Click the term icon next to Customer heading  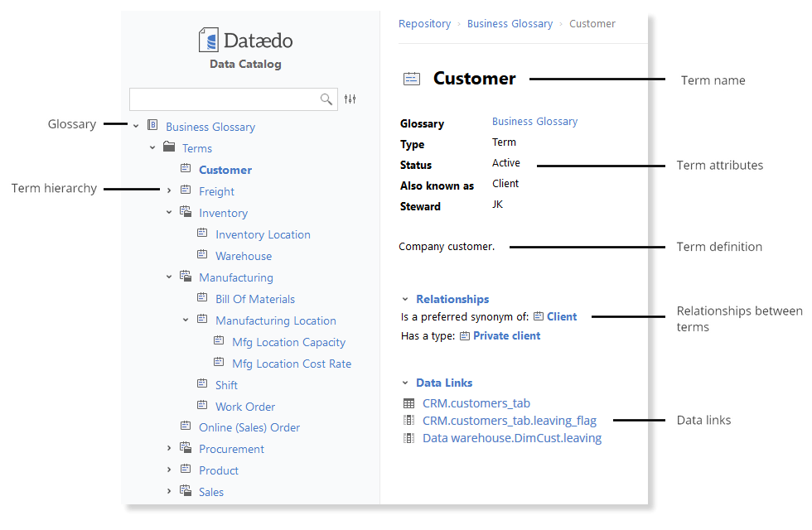click(x=412, y=79)
